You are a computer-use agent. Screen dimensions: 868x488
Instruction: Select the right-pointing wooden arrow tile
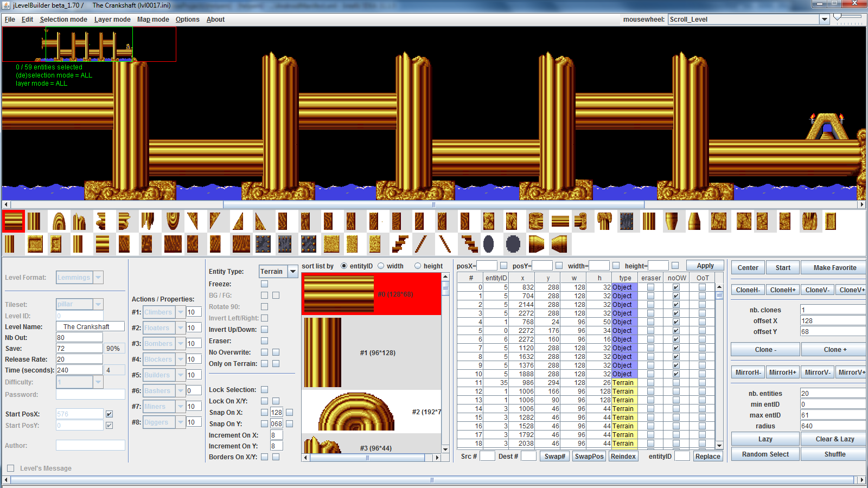(536, 244)
